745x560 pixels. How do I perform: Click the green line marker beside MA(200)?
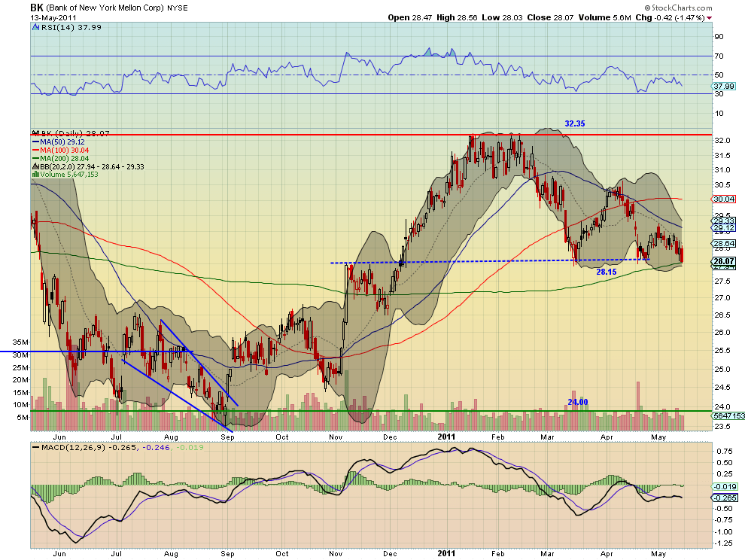(x=35, y=158)
